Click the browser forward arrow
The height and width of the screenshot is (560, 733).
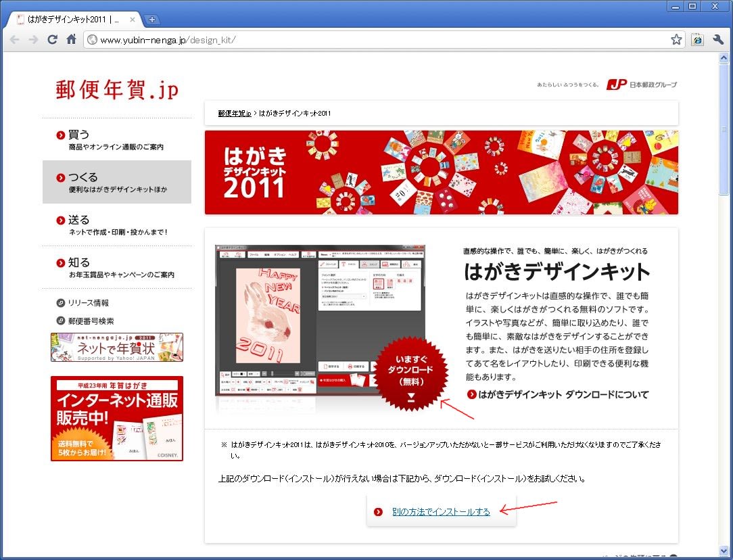[x=33, y=40]
